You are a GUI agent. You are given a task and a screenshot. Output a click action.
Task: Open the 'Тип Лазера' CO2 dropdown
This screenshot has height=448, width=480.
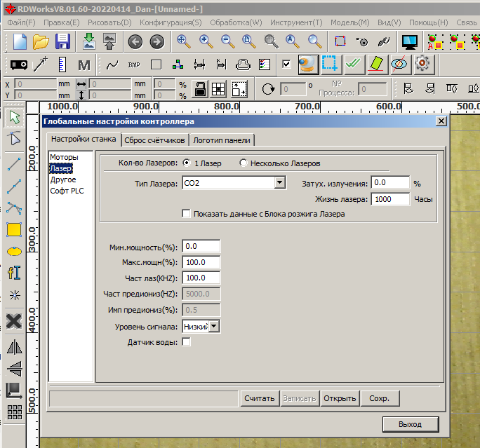pyautogui.click(x=280, y=183)
